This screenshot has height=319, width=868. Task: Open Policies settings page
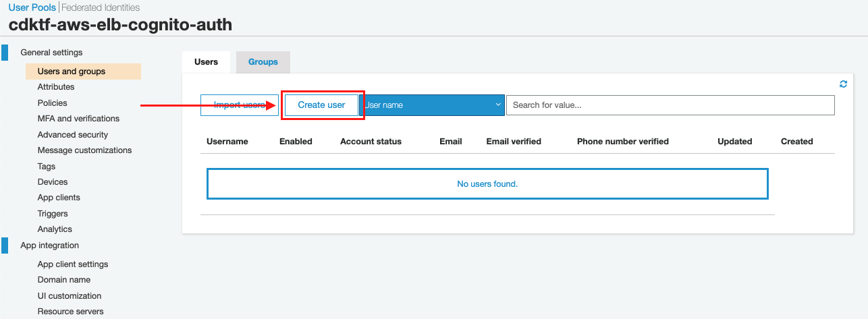click(x=53, y=103)
